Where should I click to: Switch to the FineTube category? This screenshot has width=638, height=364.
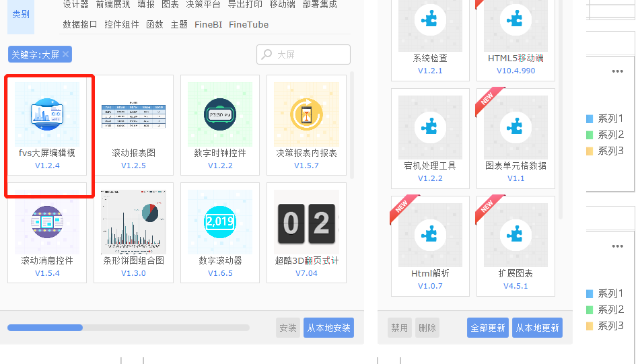(x=248, y=24)
